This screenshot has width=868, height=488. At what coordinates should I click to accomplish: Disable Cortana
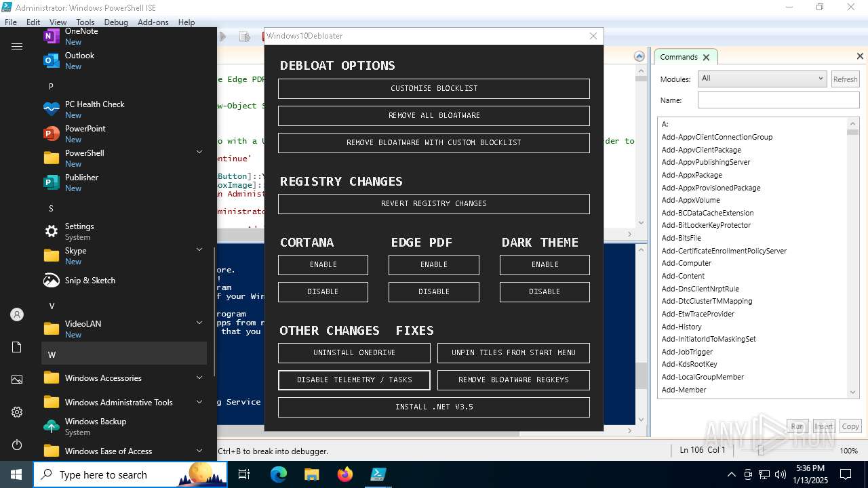click(323, 292)
